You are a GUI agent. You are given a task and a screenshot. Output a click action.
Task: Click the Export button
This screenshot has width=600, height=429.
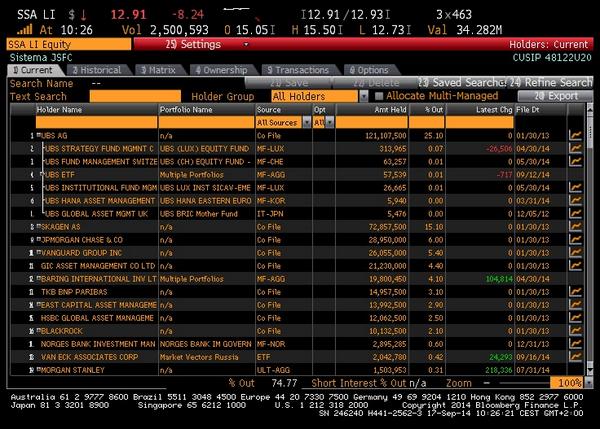pyautogui.click(x=555, y=96)
